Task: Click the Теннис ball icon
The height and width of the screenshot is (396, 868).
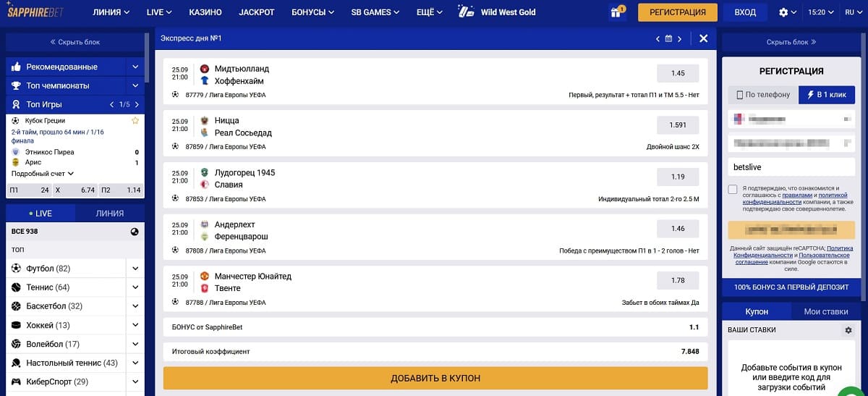Action: click(x=16, y=287)
